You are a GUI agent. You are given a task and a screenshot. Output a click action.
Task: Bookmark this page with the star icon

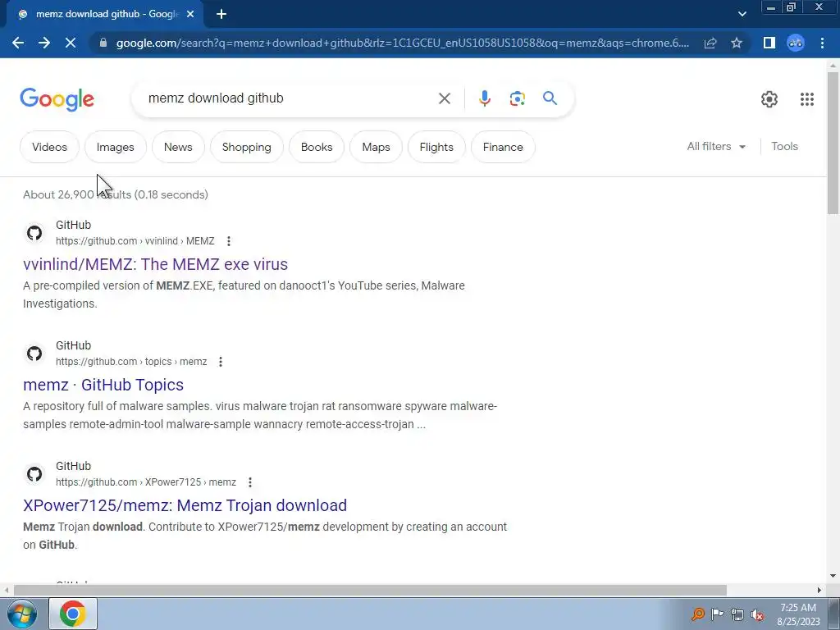737,43
